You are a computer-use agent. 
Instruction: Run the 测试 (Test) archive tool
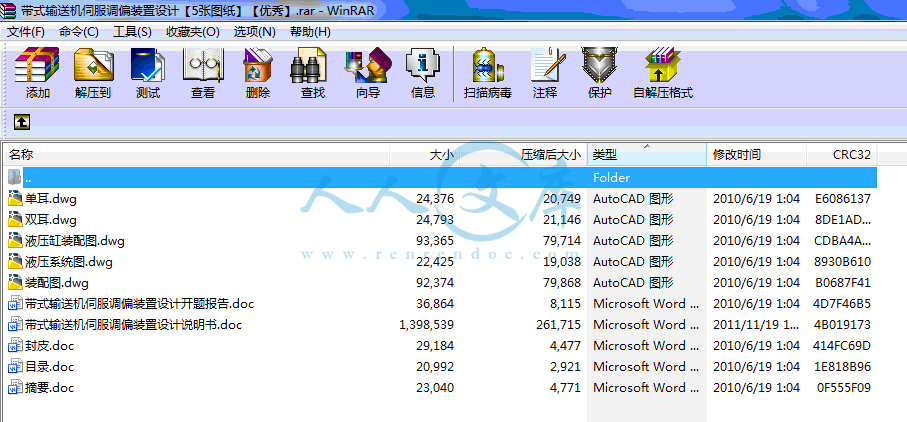coord(148,65)
